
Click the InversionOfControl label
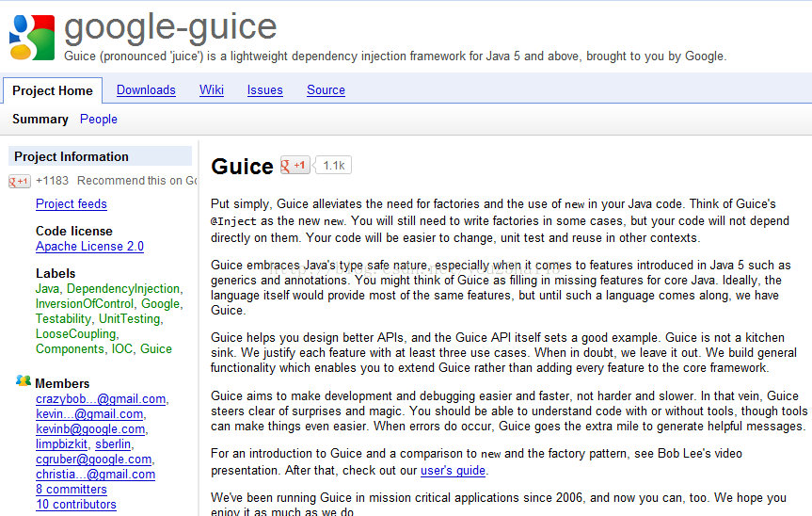point(85,303)
